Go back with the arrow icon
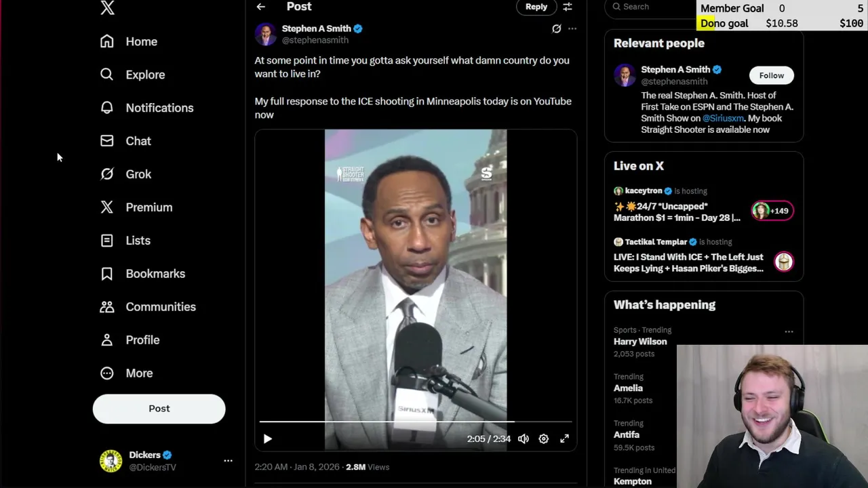868x488 pixels. [261, 7]
